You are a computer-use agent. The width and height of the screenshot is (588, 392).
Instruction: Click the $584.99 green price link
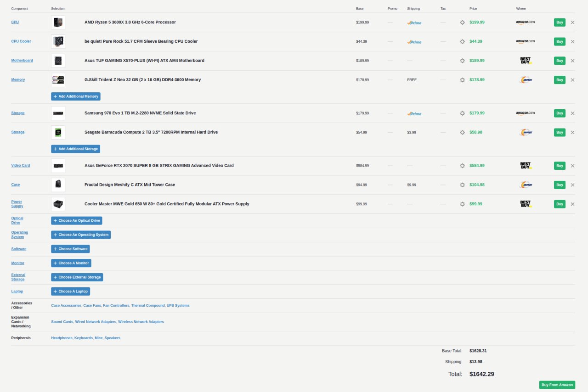point(477,166)
